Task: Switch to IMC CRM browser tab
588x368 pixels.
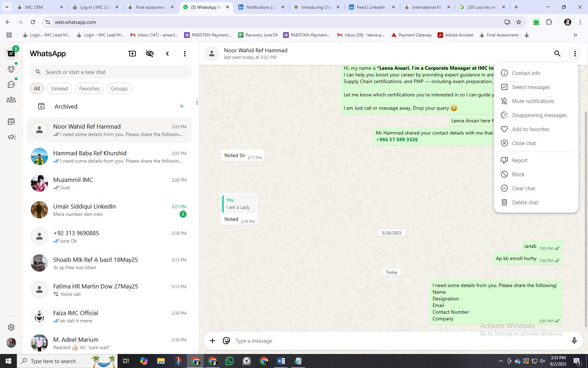Action: pos(40,7)
